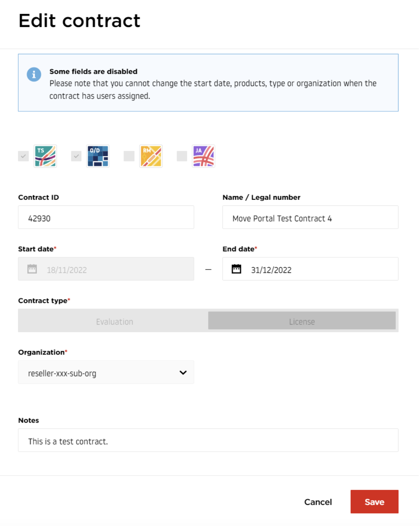Click the O/D product icon

pyautogui.click(x=98, y=156)
